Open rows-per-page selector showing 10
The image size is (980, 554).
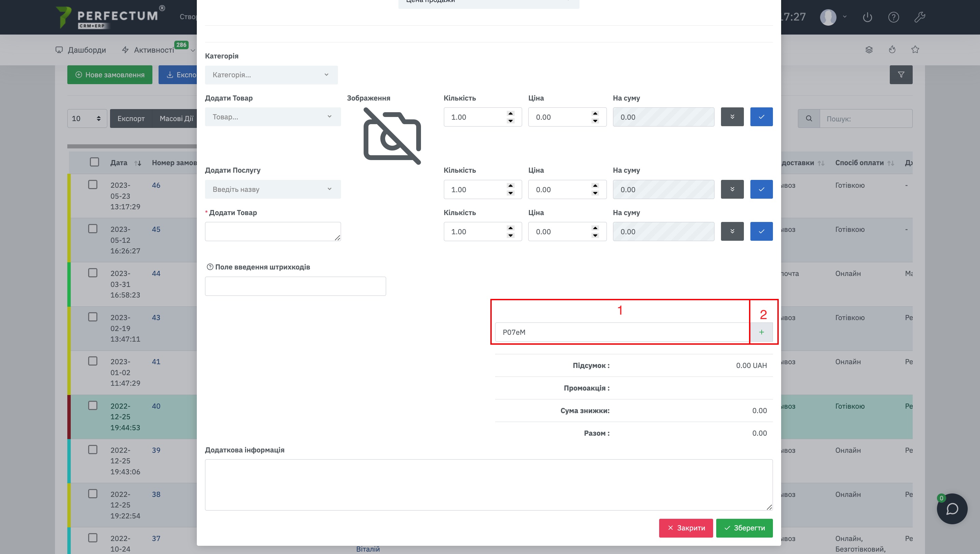87,118
